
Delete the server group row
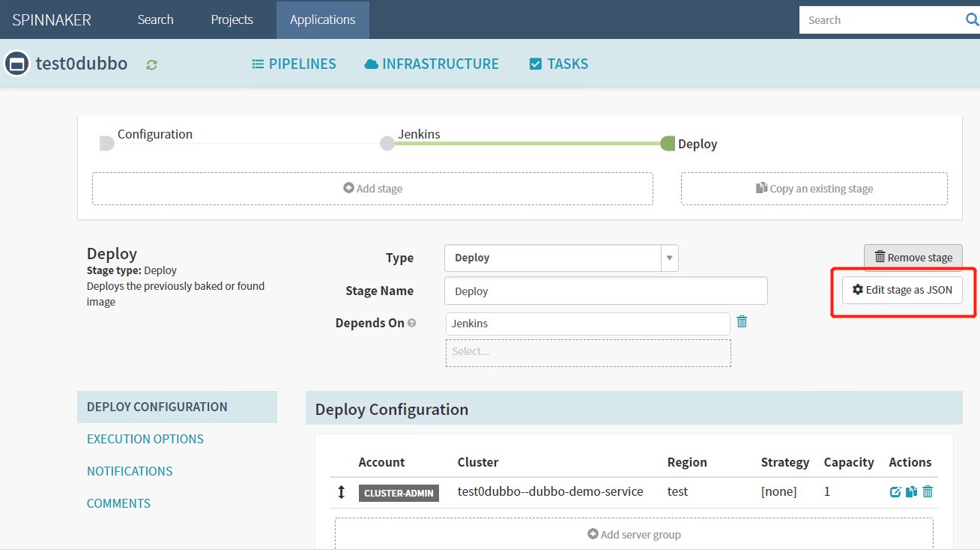pyautogui.click(x=928, y=492)
